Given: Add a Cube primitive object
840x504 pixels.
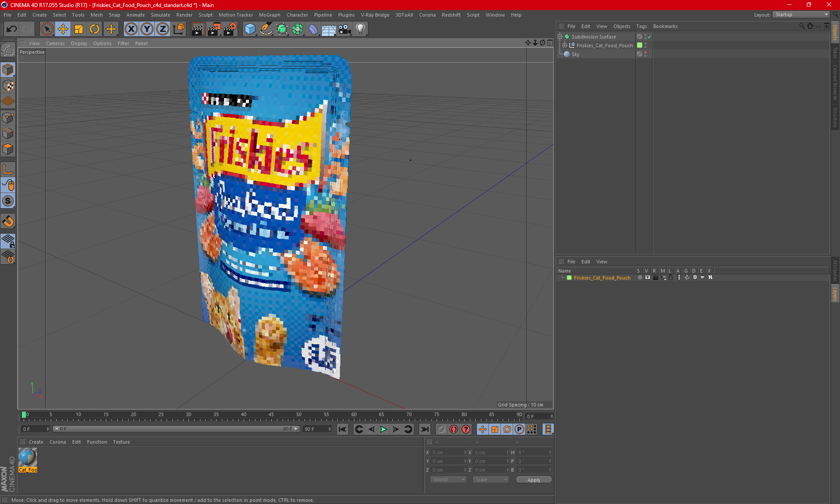Looking at the screenshot, I should [250, 29].
